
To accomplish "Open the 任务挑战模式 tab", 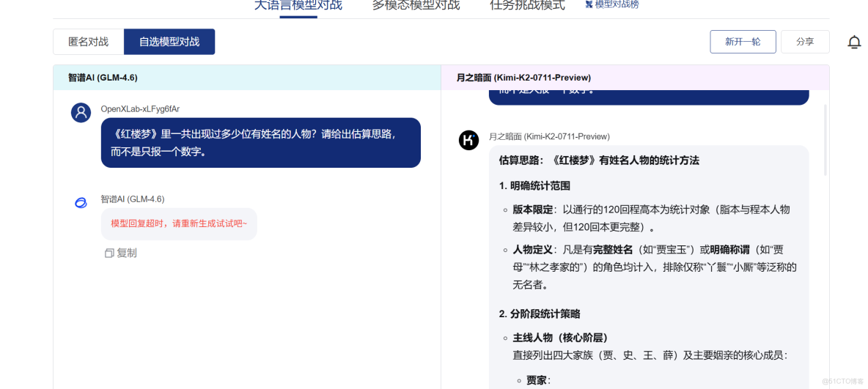I will [528, 6].
